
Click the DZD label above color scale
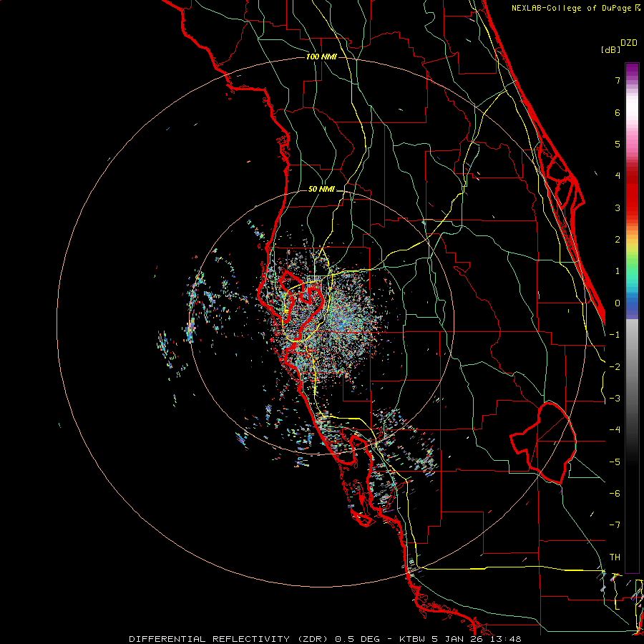click(629, 43)
